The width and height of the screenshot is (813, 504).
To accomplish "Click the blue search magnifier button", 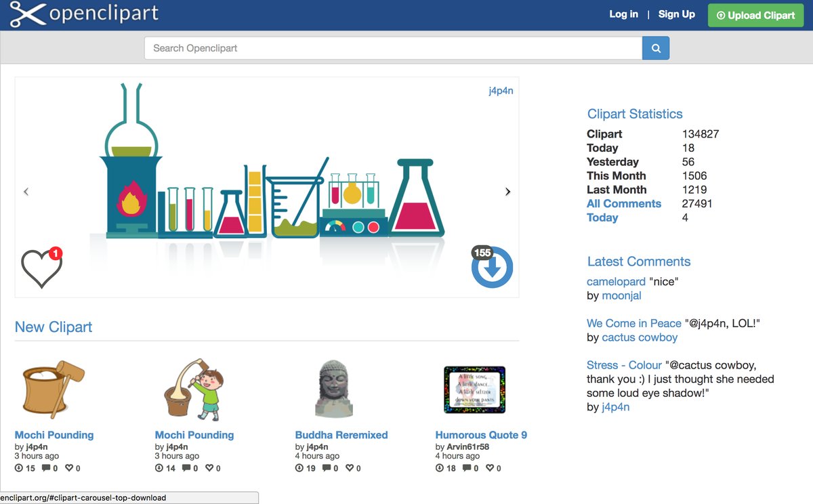I will click(655, 48).
